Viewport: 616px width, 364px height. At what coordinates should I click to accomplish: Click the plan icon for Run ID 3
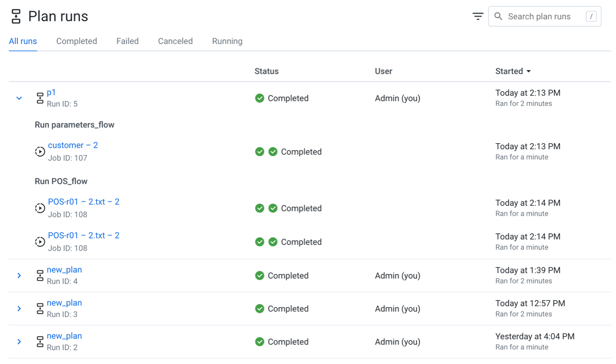tap(40, 309)
